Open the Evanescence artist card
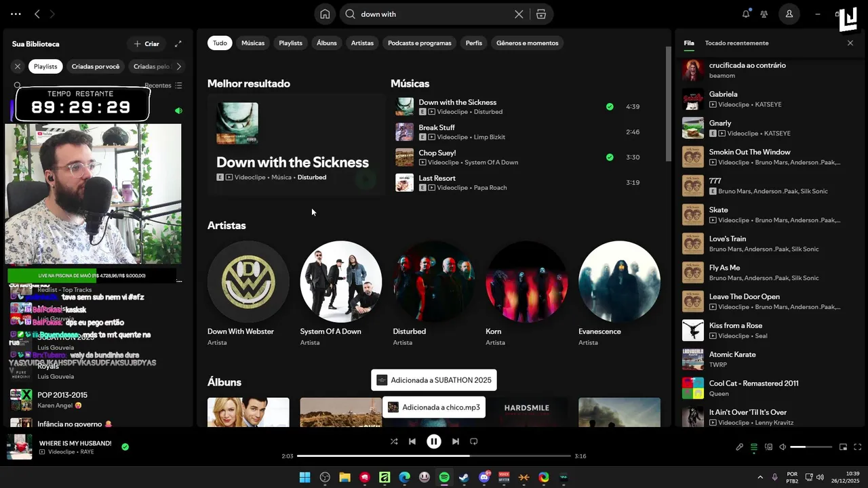Viewport: 868px width, 488px height. [619, 293]
